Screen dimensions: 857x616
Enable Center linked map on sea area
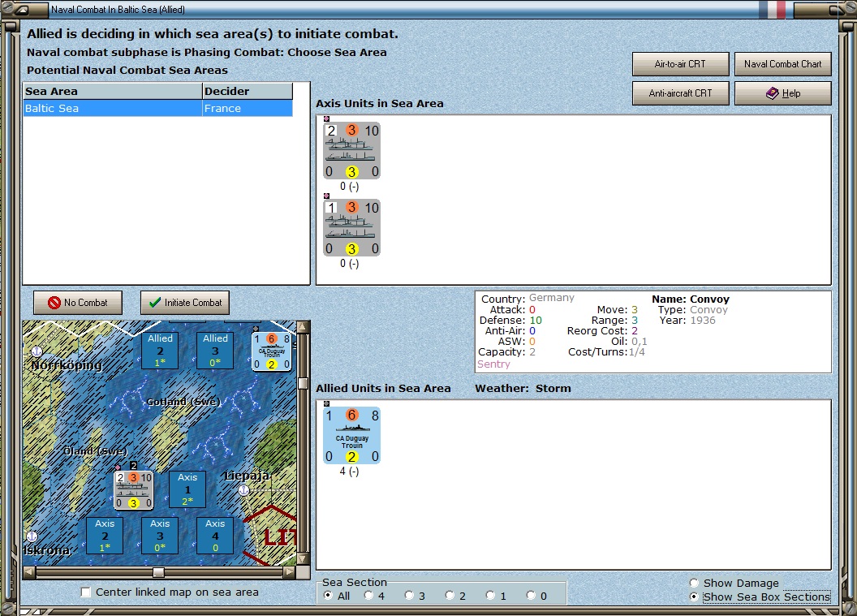click(x=86, y=592)
